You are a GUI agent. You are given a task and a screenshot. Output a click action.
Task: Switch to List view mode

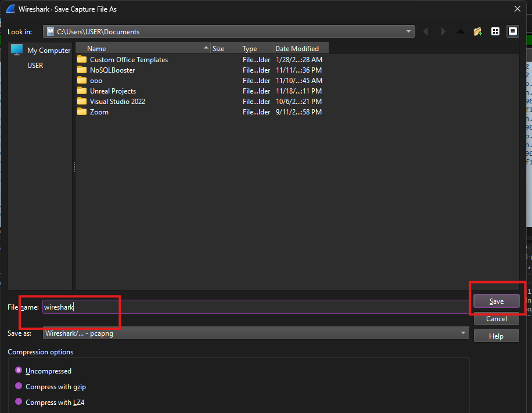(x=495, y=31)
